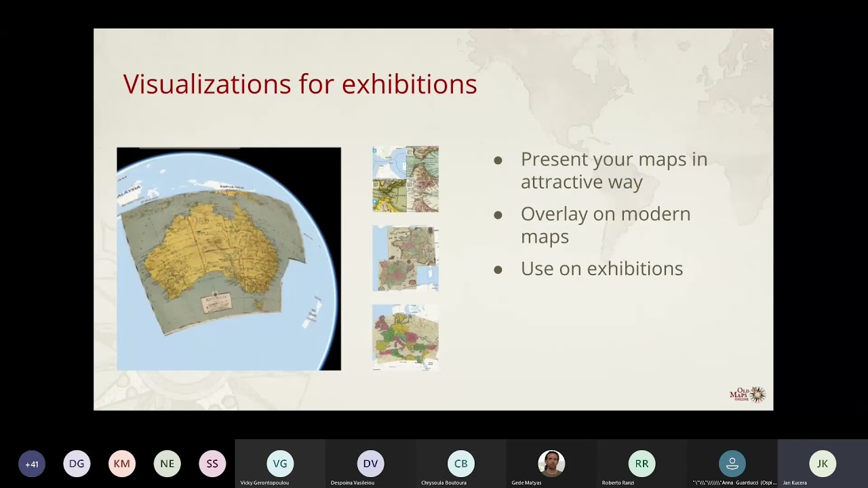Screen dimensions: 868x488
Task: Click the DV avatar circle
Action: (370, 464)
